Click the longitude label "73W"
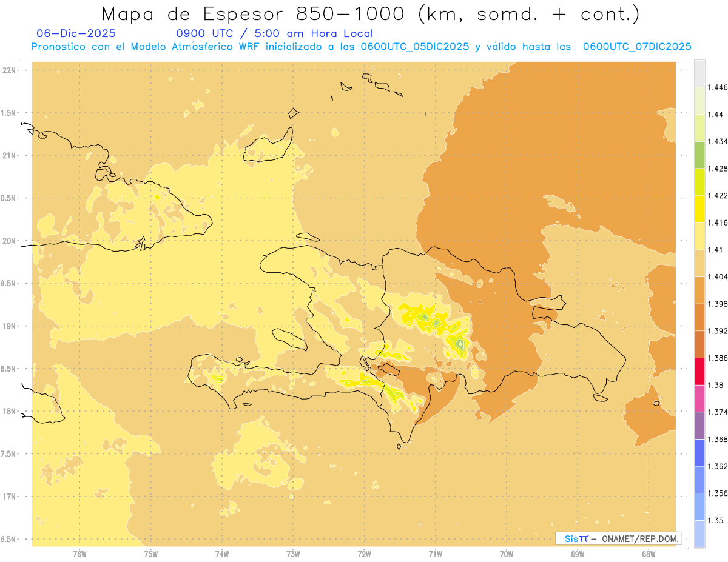This screenshot has width=728, height=562. point(293,555)
